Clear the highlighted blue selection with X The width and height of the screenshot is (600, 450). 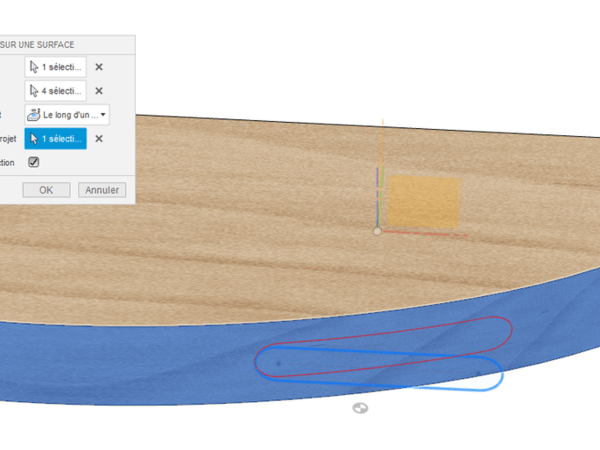[99, 139]
